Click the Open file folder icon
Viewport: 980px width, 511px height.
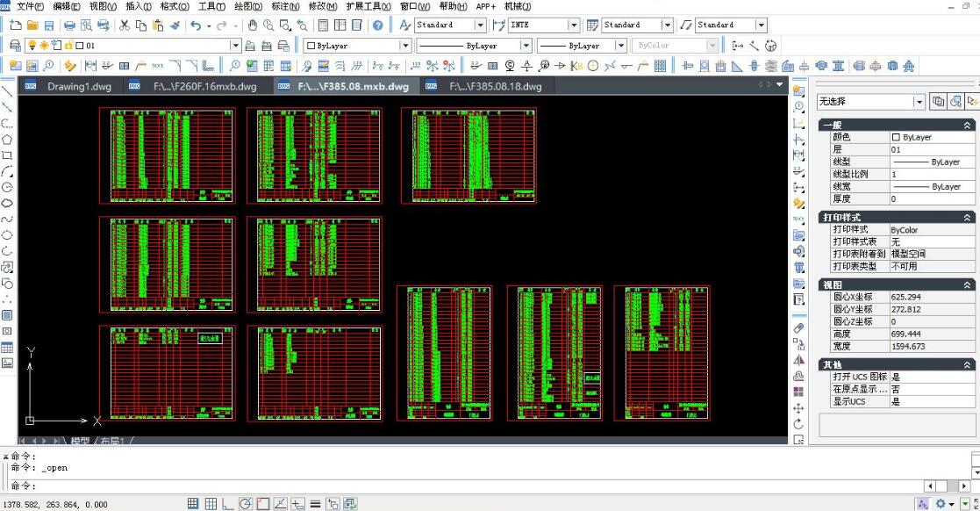pos(32,25)
